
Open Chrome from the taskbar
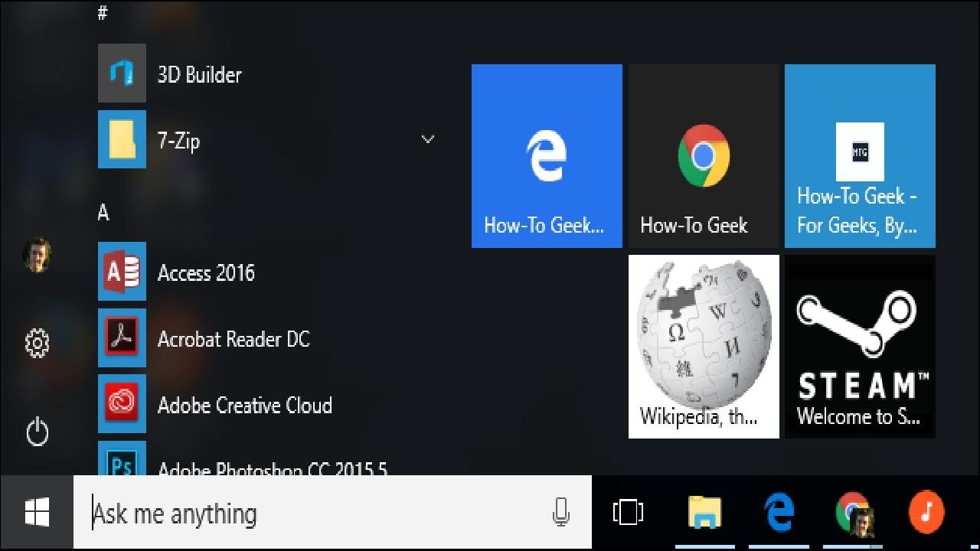(854, 514)
